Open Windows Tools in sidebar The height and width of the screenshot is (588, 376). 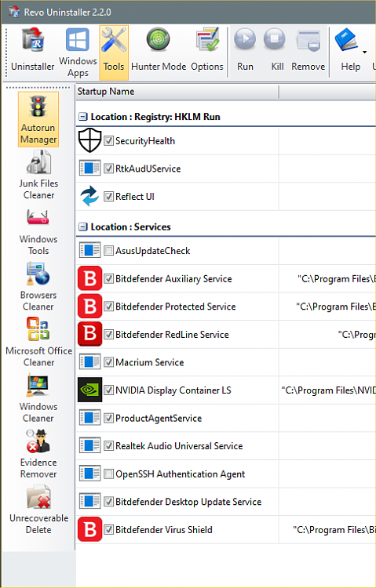[x=38, y=232]
